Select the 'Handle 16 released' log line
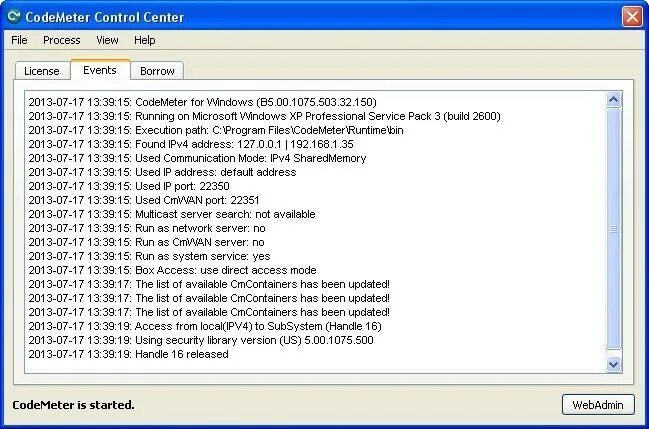The height and width of the screenshot is (429, 649). [x=128, y=354]
